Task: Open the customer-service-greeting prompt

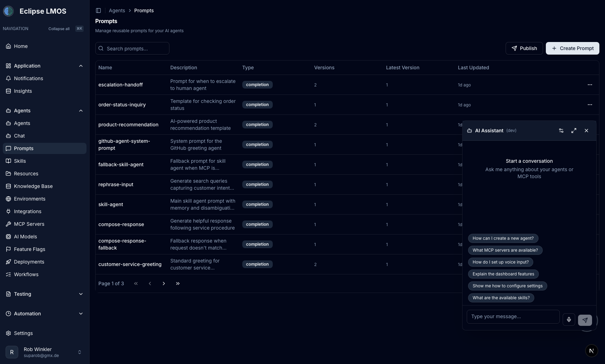Action: [130, 264]
